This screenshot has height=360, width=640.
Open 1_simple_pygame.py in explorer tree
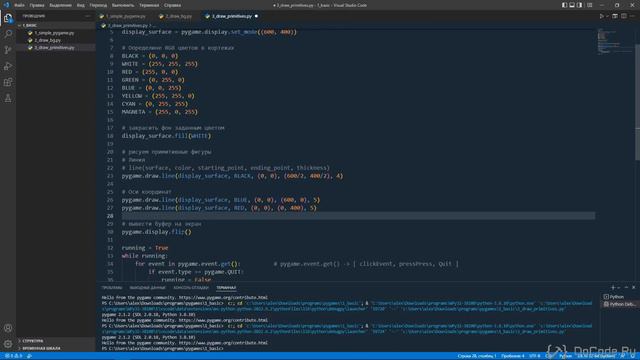pyautogui.click(x=54, y=33)
